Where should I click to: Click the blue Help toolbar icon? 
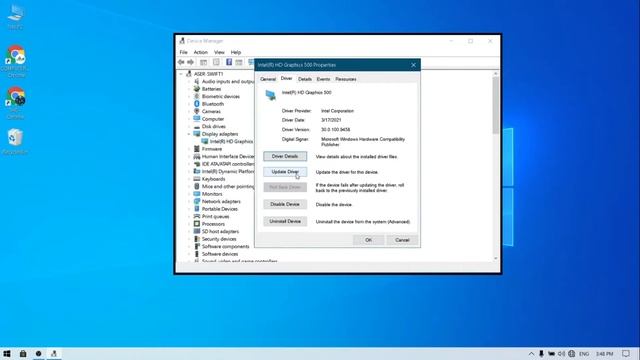(x=229, y=62)
